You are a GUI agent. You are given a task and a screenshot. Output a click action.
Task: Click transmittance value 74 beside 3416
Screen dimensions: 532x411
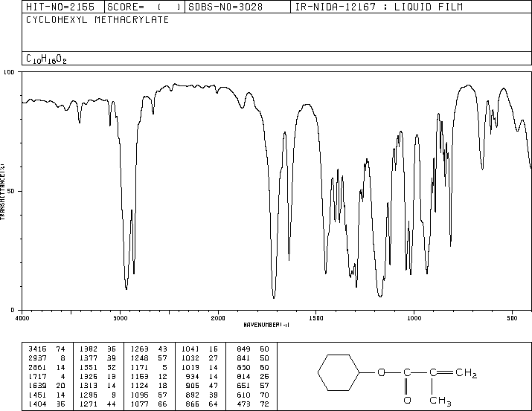tap(60, 349)
